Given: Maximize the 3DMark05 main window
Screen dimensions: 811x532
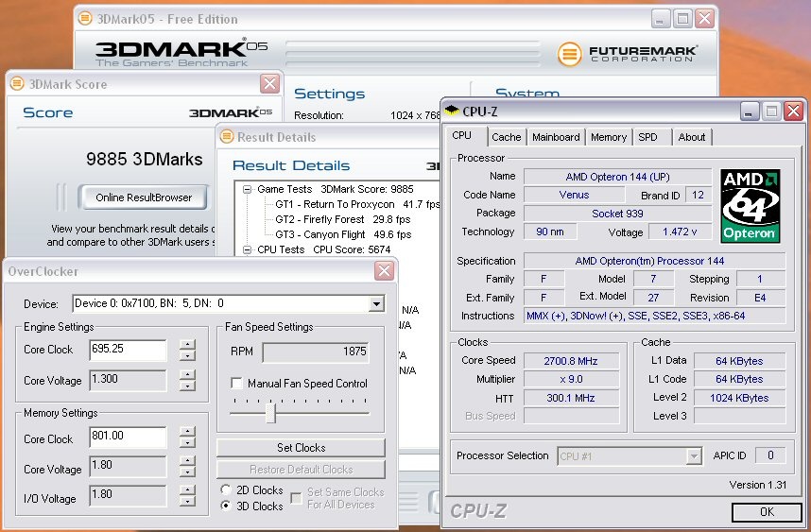Looking at the screenshot, I should point(682,19).
